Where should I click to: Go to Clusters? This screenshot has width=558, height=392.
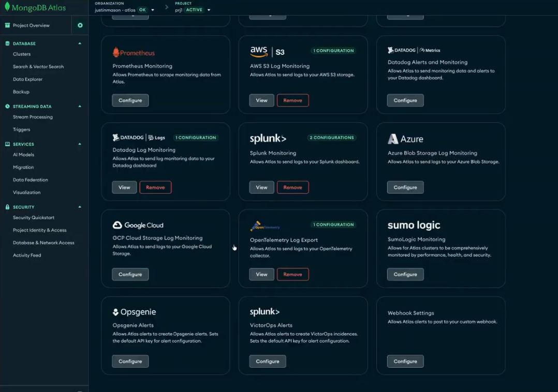click(22, 54)
